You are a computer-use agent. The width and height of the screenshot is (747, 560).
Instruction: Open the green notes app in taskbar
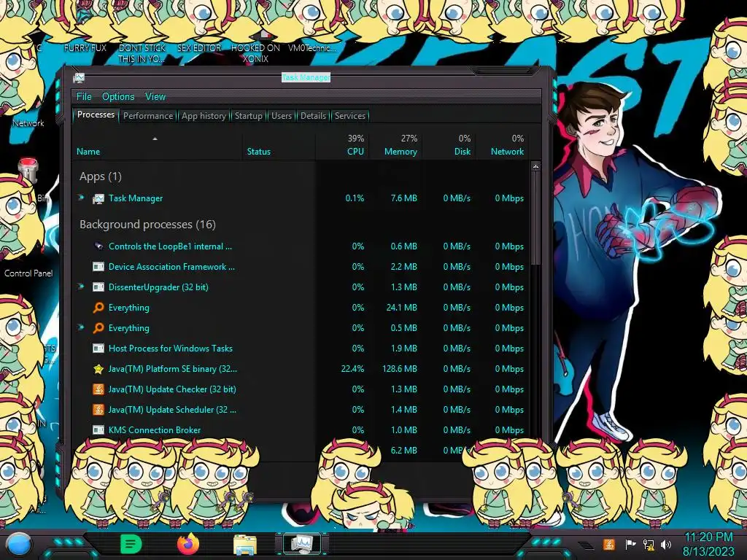pyautogui.click(x=131, y=544)
